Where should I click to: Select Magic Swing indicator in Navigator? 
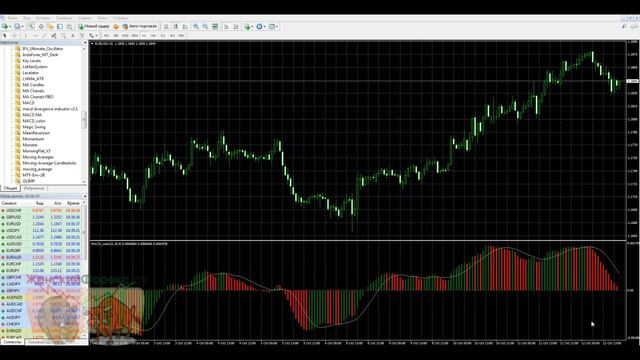33,127
